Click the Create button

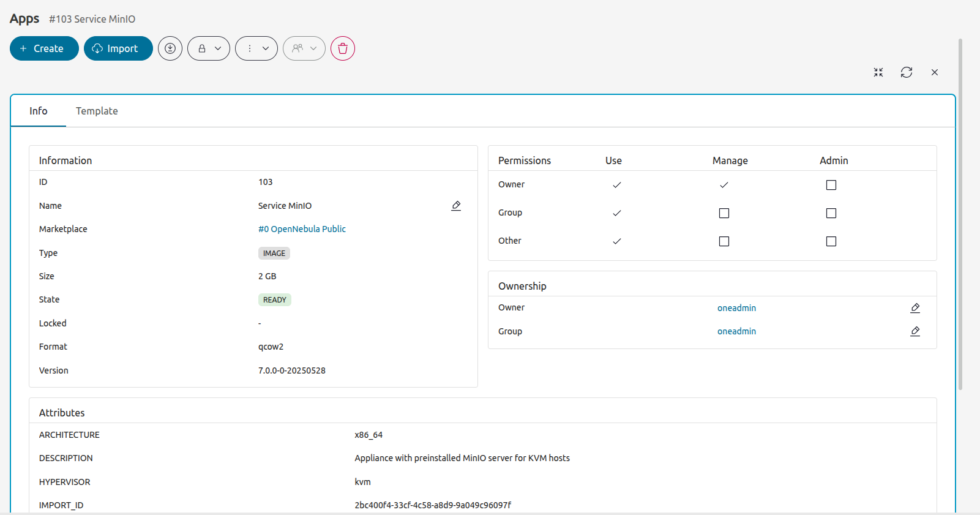[x=44, y=48]
